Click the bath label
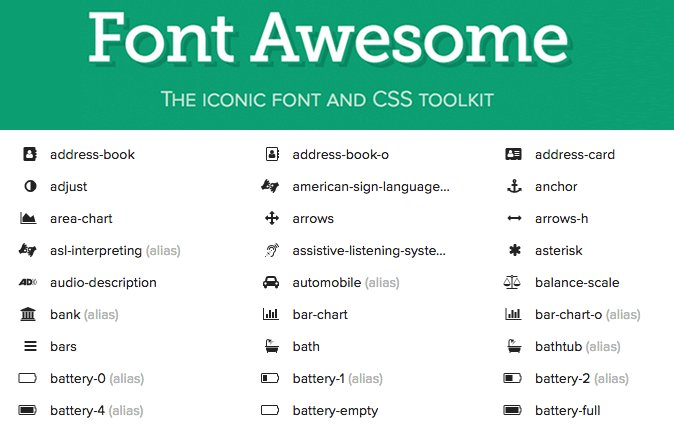The width and height of the screenshot is (674, 424). (306, 346)
